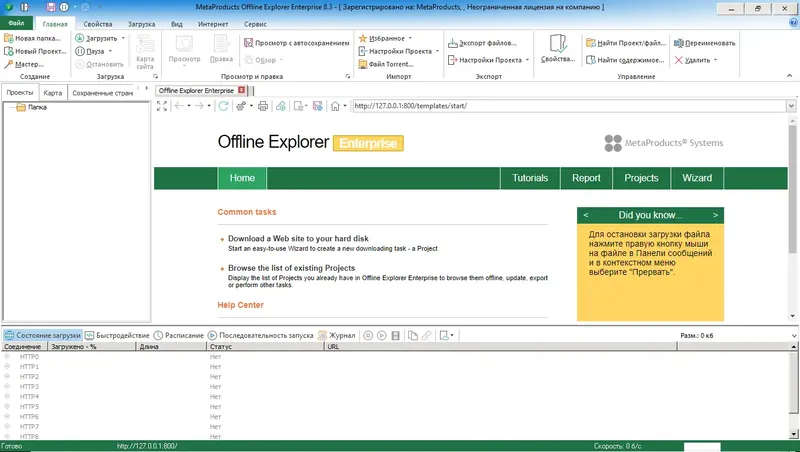Click the Удалить delete icon
The image size is (800, 452).
[x=679, y=60]
